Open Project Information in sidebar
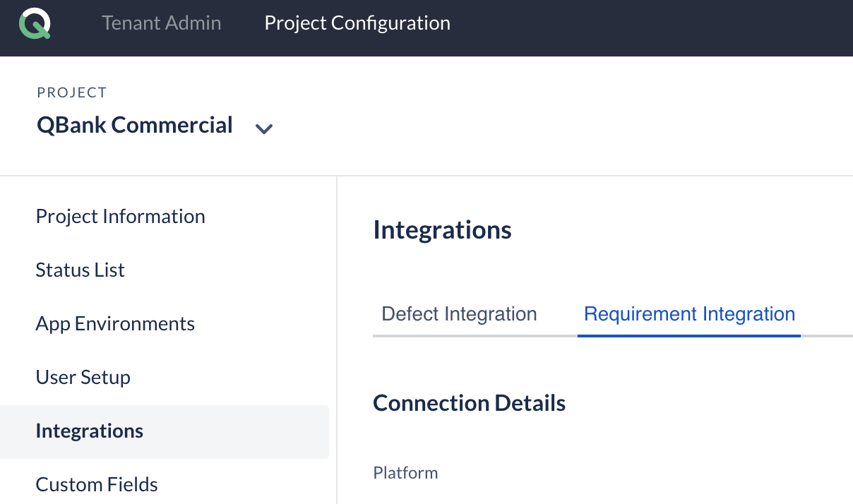Image resolution: width=853 pixels, height=504 pixels. [x=121, y=216]
